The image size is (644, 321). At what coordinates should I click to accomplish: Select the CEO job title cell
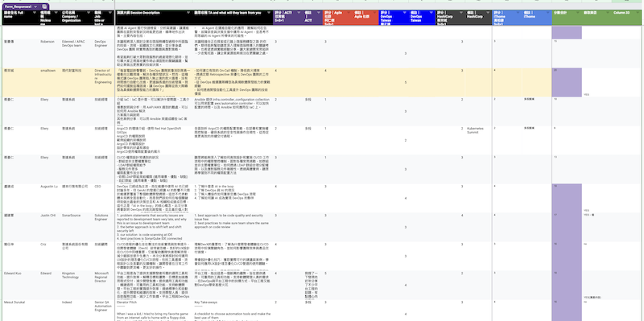(x=104, y=198)
